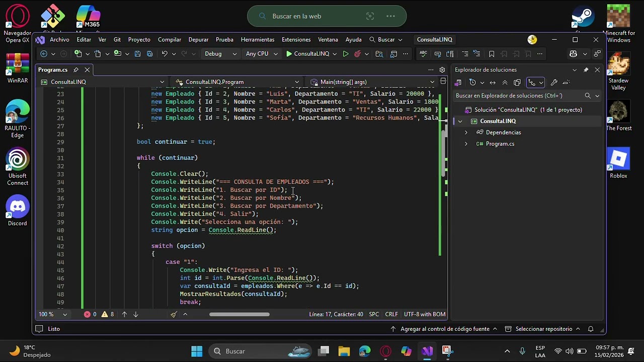Close the Program.cs tab
The width and height of the screenshot is (644, 362).
(87, 70)
